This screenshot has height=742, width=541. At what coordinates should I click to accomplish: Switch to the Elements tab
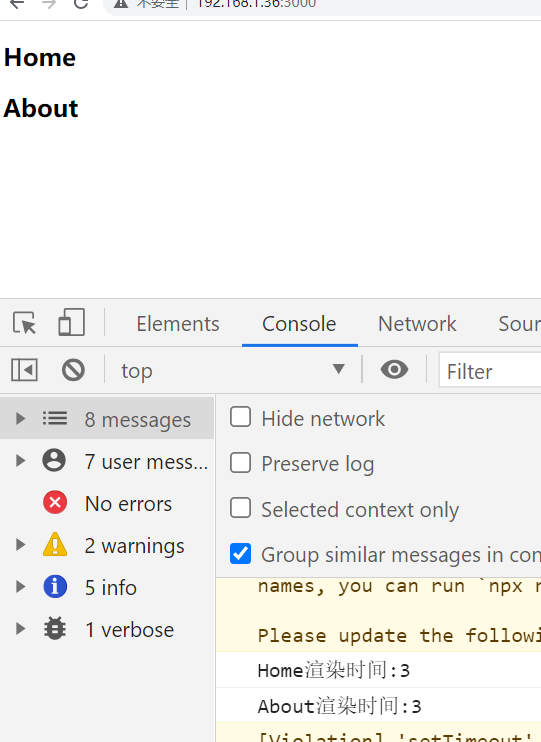pos(178,324)
